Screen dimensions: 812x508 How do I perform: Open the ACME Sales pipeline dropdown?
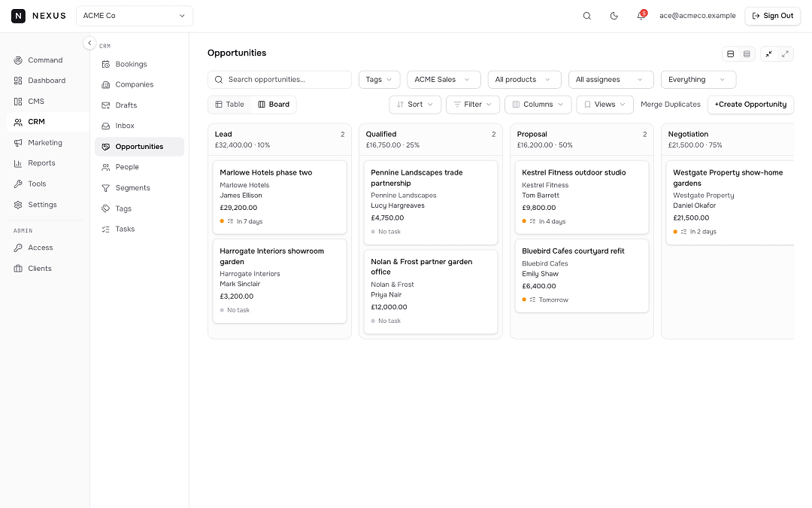pos(444,79)
